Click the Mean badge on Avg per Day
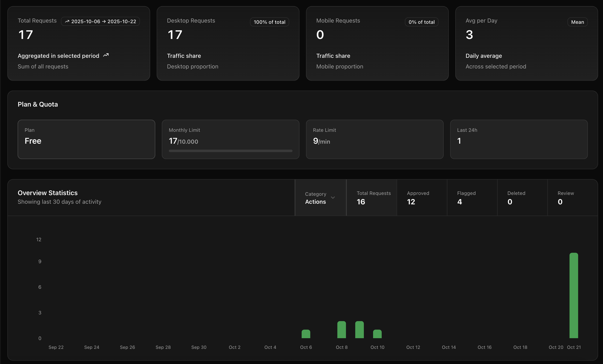The height and width of the screenshot is (364, 603). pos(577,22)
